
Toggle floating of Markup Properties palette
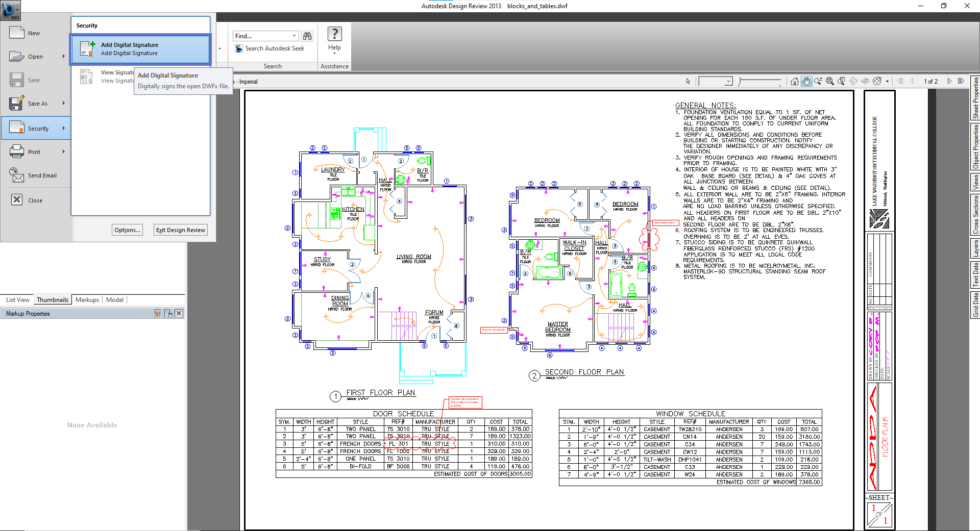click(x=168, y=313)
